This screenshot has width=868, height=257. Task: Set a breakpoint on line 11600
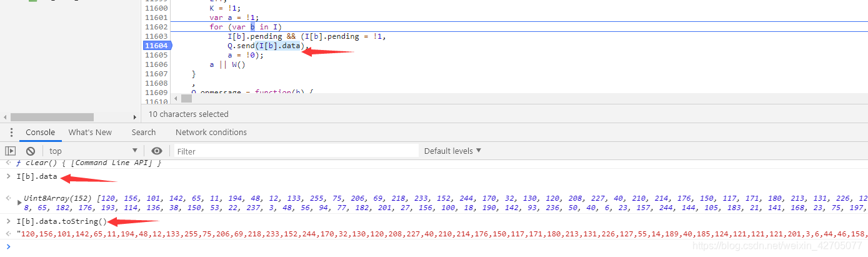coord(156,8)
